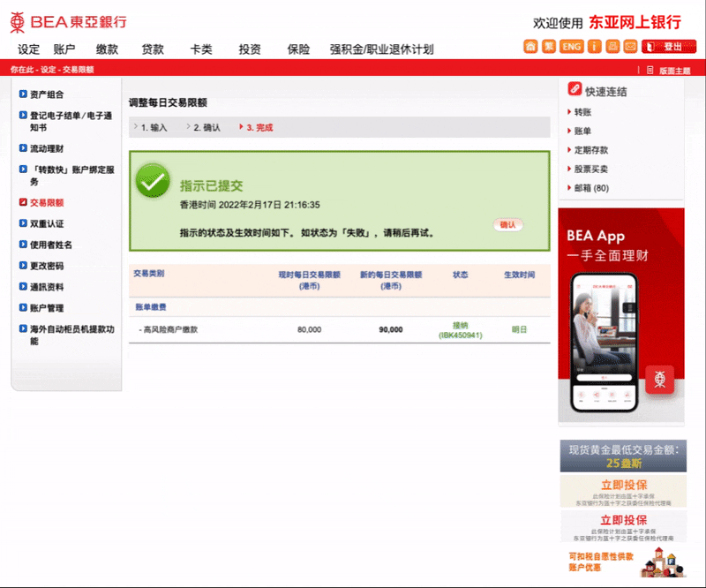Click the arrow icon beside 双重认证
Viewport: 706px width, 588px height.
23,223
